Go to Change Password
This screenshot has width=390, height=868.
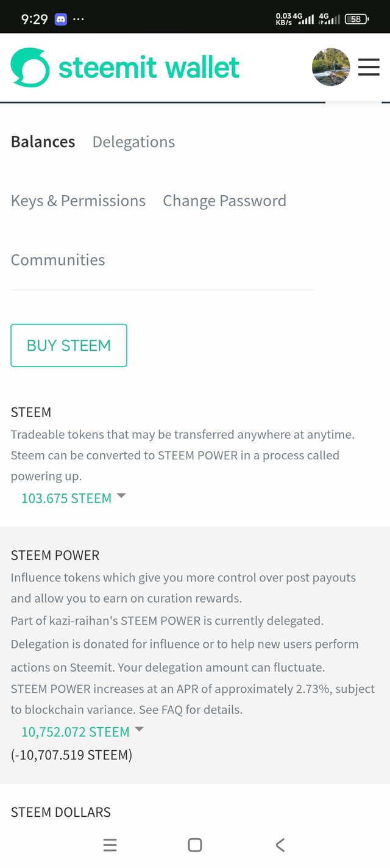pos(224,201)
